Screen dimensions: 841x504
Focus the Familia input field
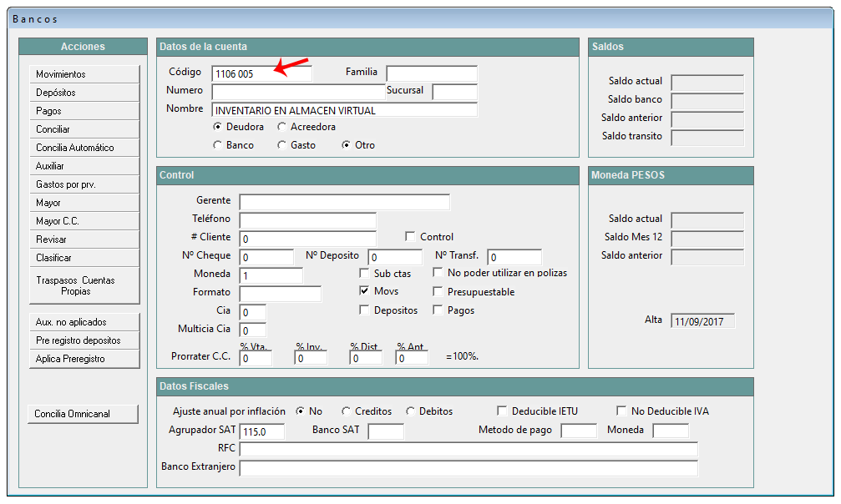point(432,73)
